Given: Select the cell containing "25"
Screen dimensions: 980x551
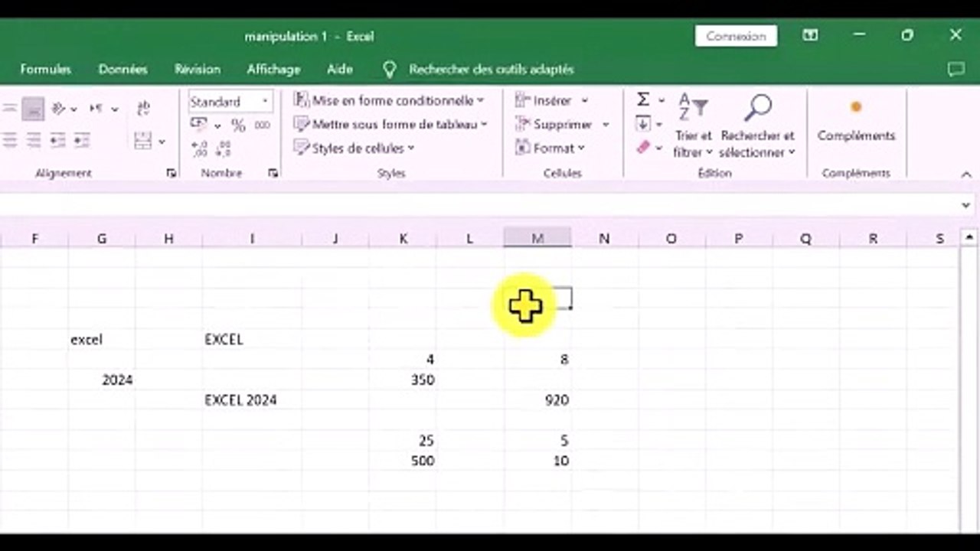Looking at the screenshot, I should pos(403,440).
